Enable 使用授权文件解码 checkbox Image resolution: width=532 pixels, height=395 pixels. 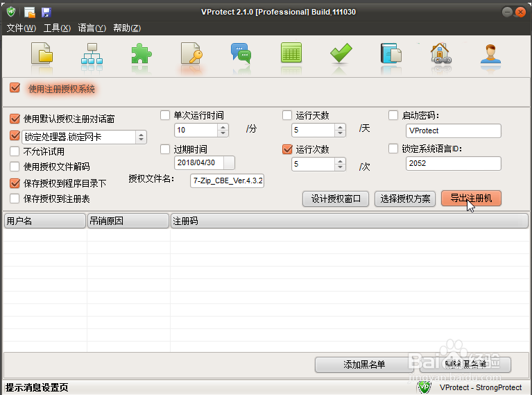[x=15, y=167]
